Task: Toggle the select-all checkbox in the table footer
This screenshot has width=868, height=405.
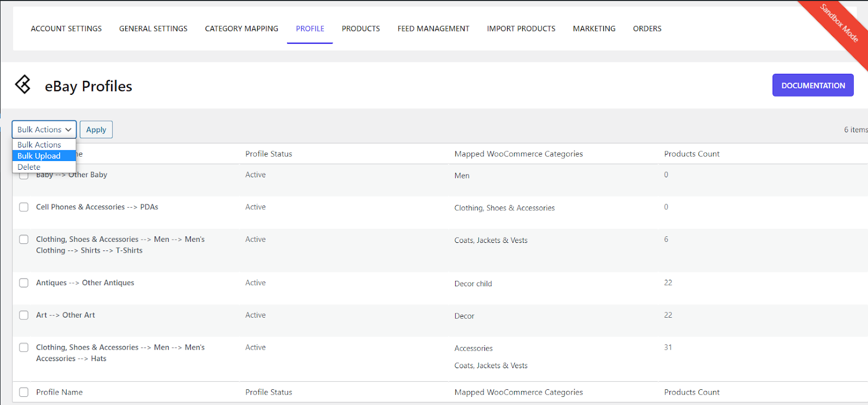Action: pyautogui.click(x=24, y=392)
